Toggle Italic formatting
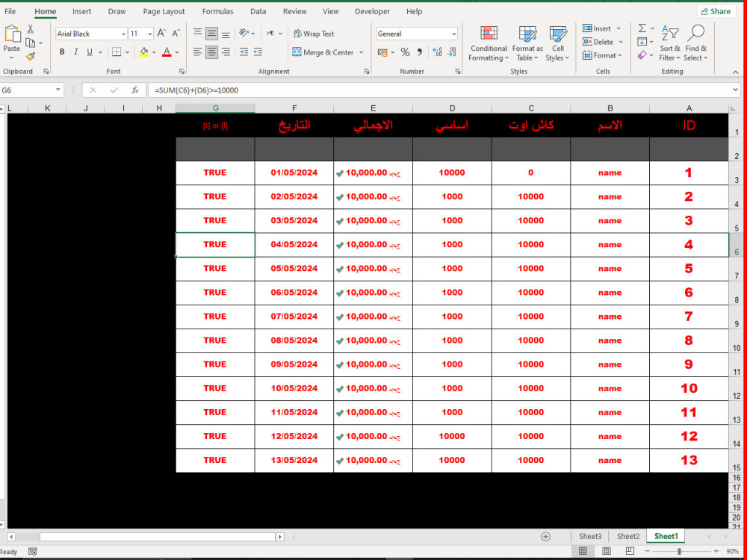Viewport: 747px width, 560px height. (x=75, y=52)
